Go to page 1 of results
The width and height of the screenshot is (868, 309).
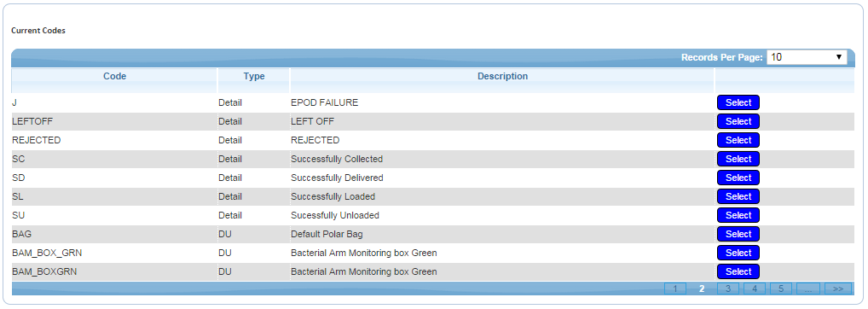click(x=674, y=289)
